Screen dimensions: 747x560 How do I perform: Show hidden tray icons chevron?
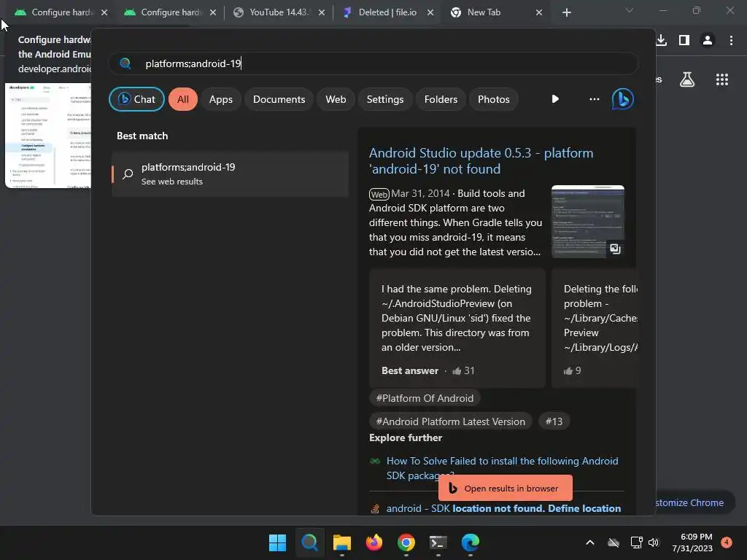point(589,542)
